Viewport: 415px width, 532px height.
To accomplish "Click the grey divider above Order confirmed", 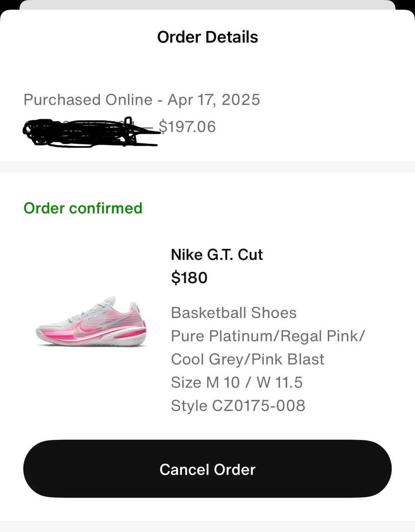I will pyautogui.click(x=207, y=167).
